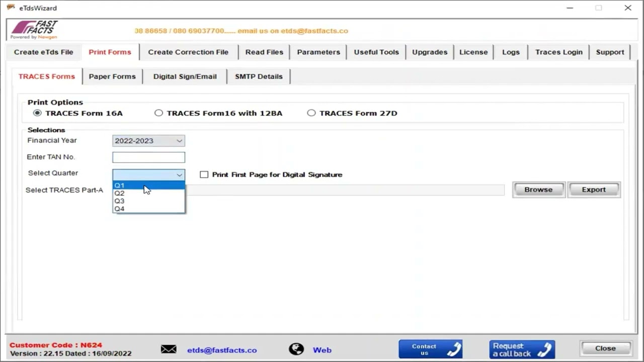The height and width of the screenshot is (362, 644).
Task: Open Digital Sign/Email sub-tab
Action: (x=185, y=76)
